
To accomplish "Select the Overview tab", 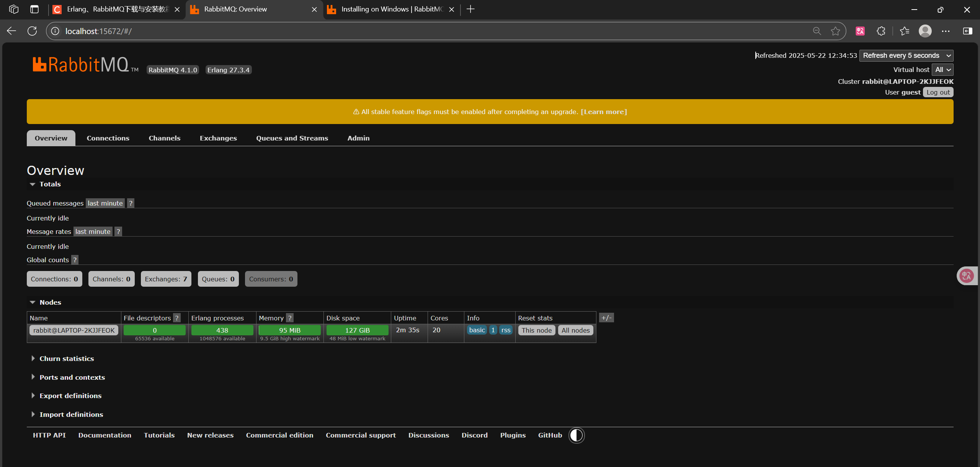I will click(x=51, y=138).
